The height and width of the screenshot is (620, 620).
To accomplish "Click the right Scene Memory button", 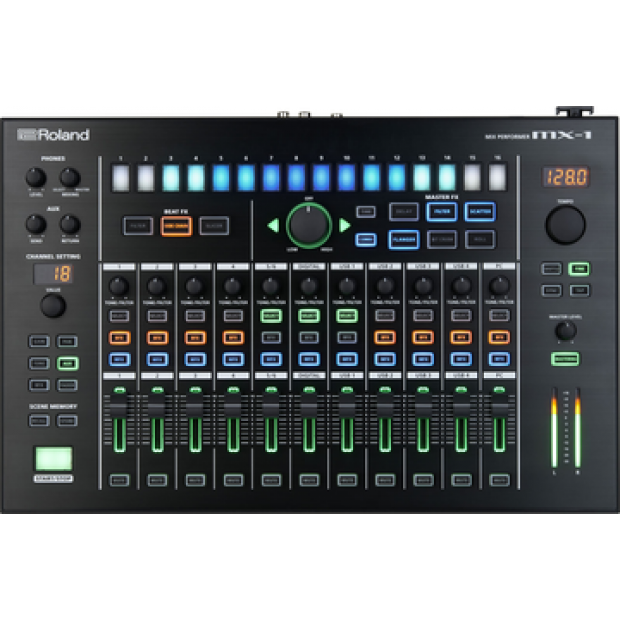I will point(67,420).
